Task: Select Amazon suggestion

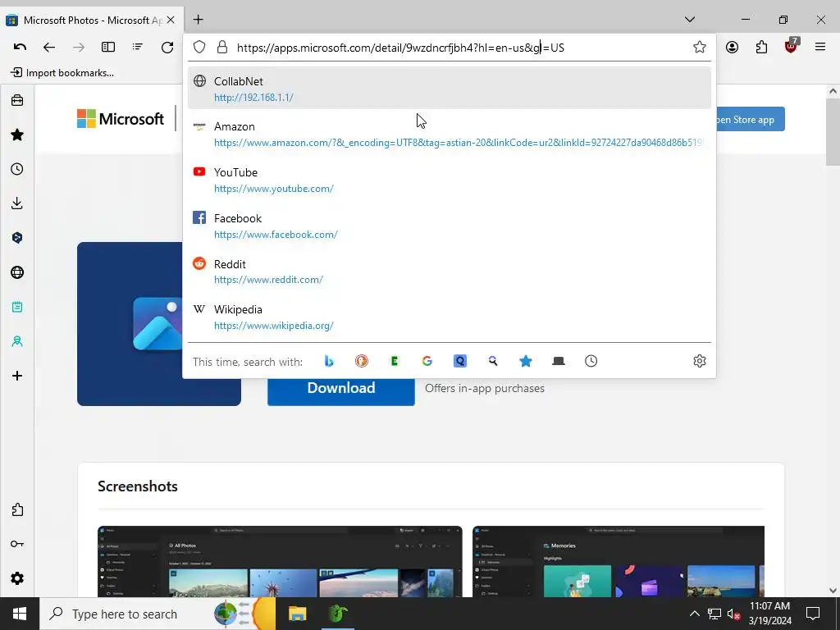Action: pyautogui.click(x=449, y=134)
